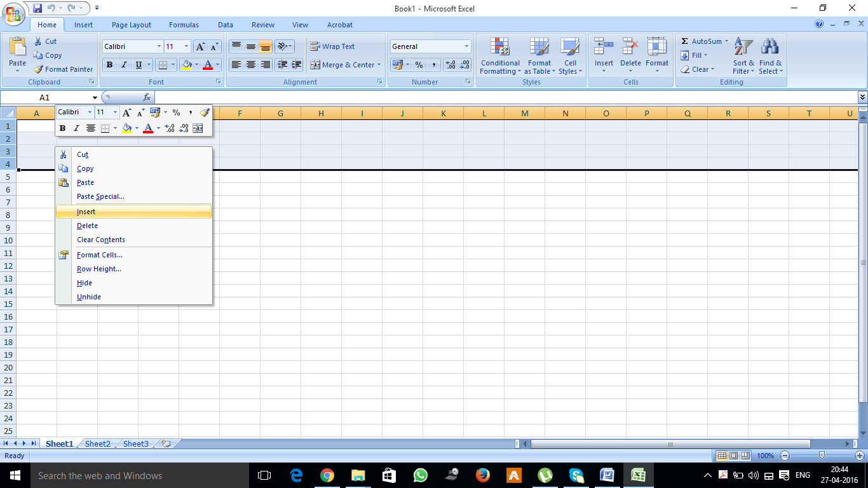Expand Merge & Center dropdown arrow
Image resolution: width=868 pixels, height=488 pixels.
(379, 65)
